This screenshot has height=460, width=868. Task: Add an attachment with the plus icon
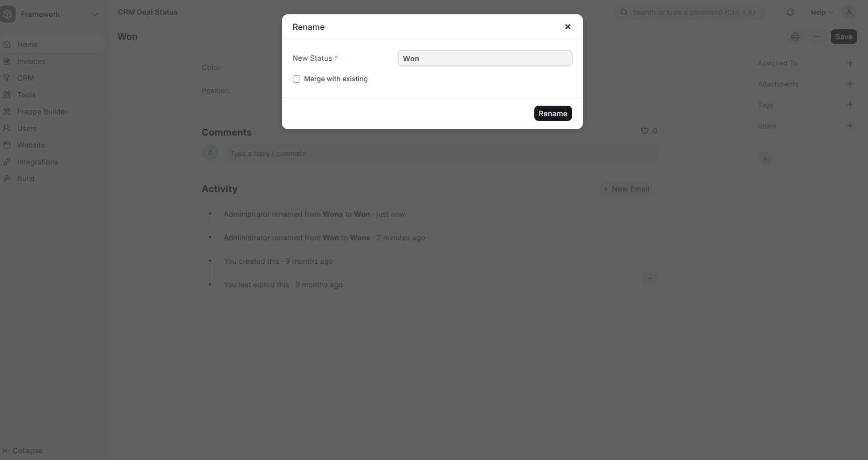point(850,84)
